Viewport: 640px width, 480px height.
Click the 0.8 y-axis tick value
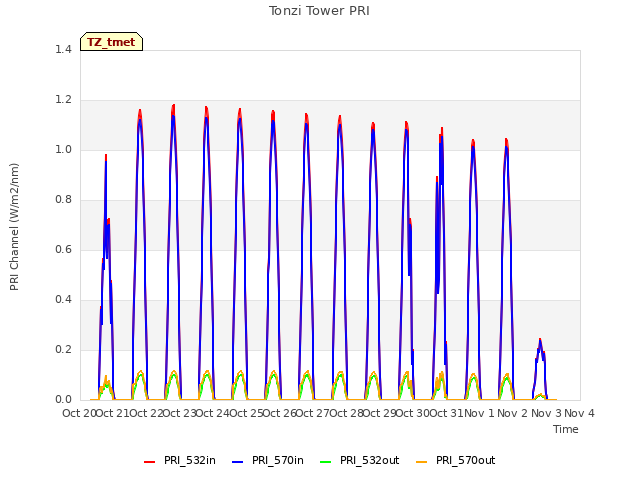tap(63, 200)
